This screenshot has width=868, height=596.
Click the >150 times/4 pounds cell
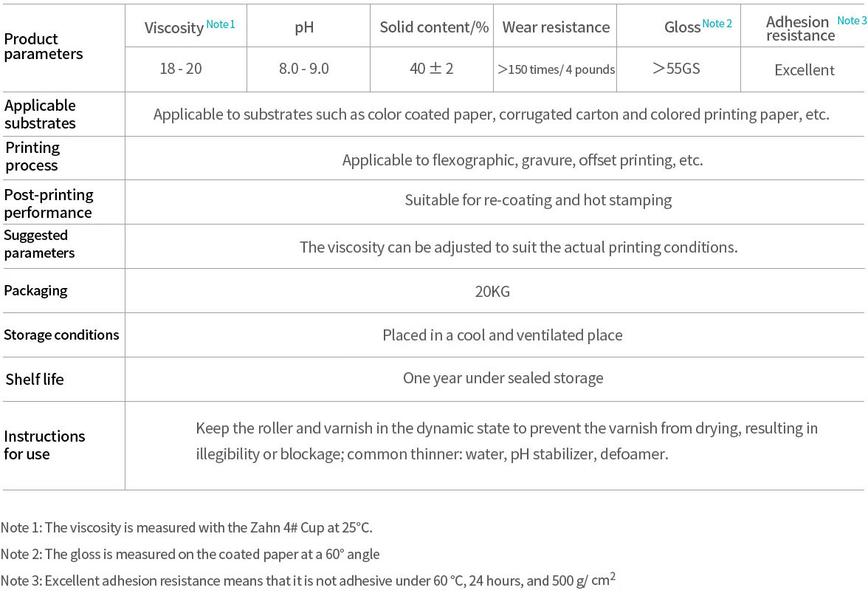[x=556, y=70]
